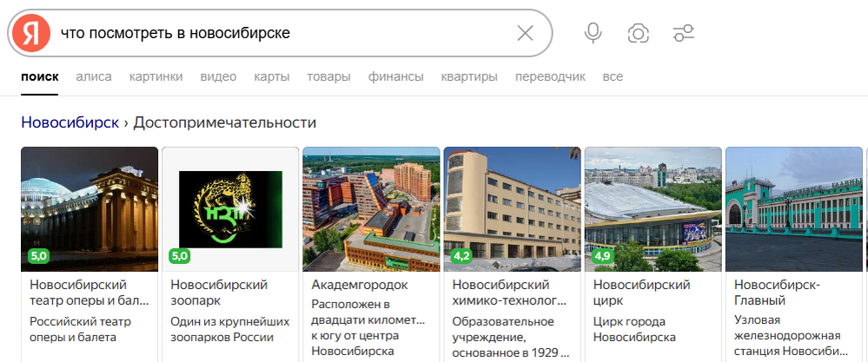Switch to the алиса tab

coord(94,76)
